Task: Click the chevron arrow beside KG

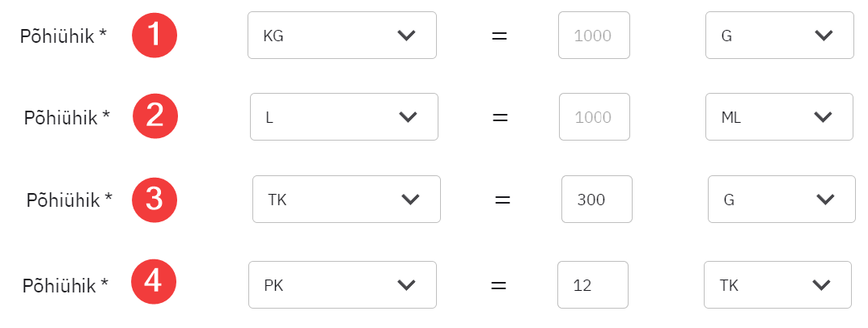Action: click(x=406, y=35)
